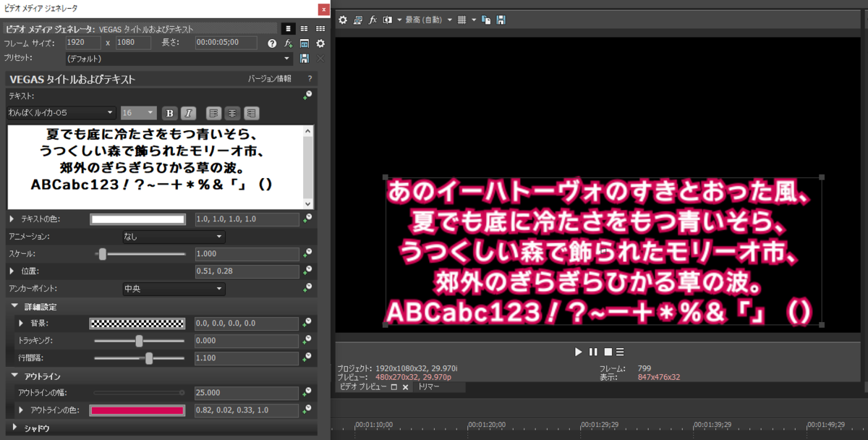Viewport: 868px width, 440px height.
Task: Match event length icon in generator header
Action: (305, 43)
